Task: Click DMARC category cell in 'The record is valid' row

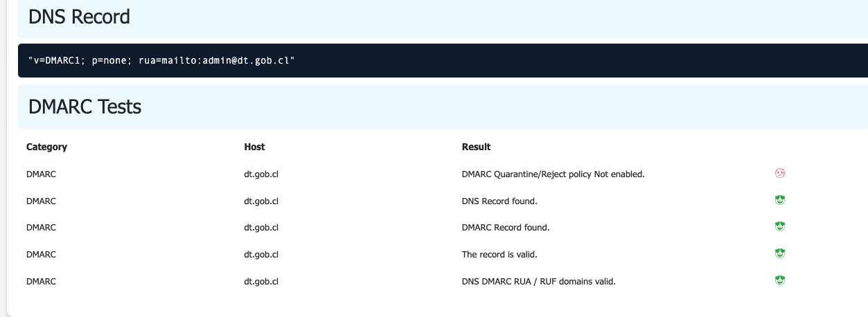Action: 41,254
